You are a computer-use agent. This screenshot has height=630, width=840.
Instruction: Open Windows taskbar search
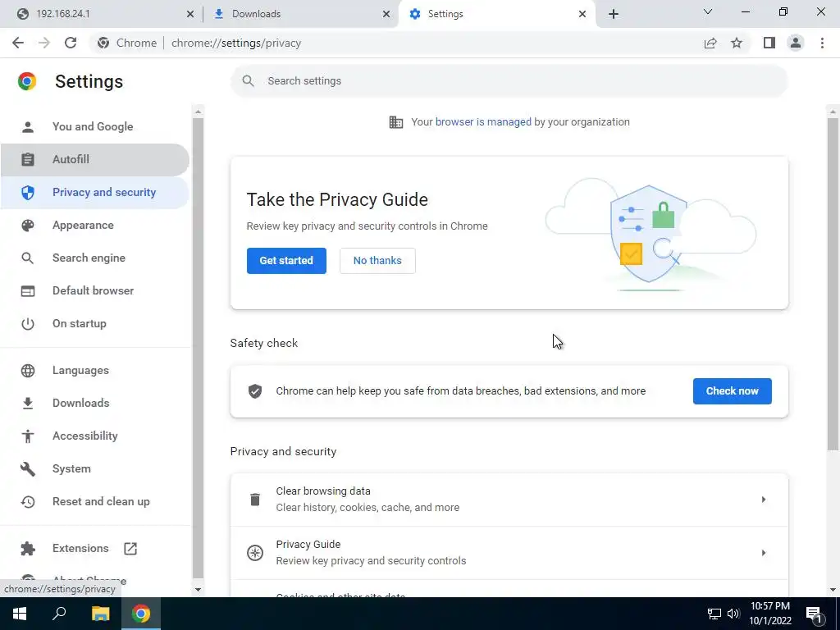[x=59, y=614]
